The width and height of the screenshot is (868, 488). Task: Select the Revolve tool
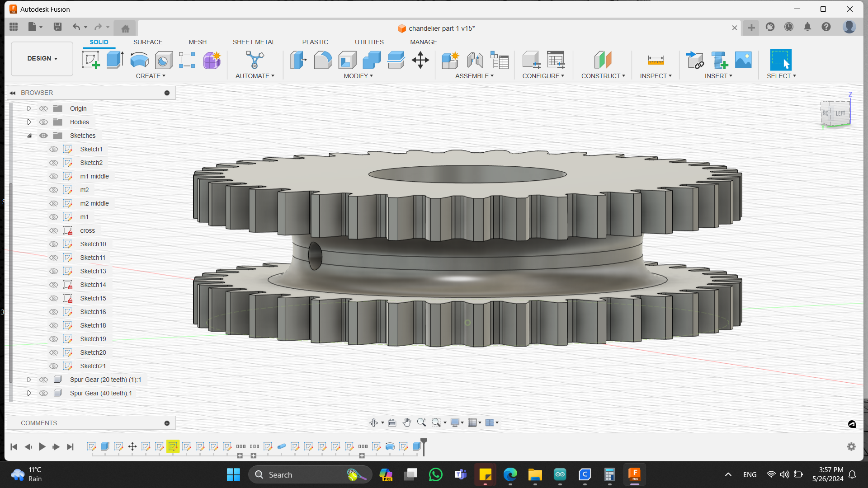[139, 60]
